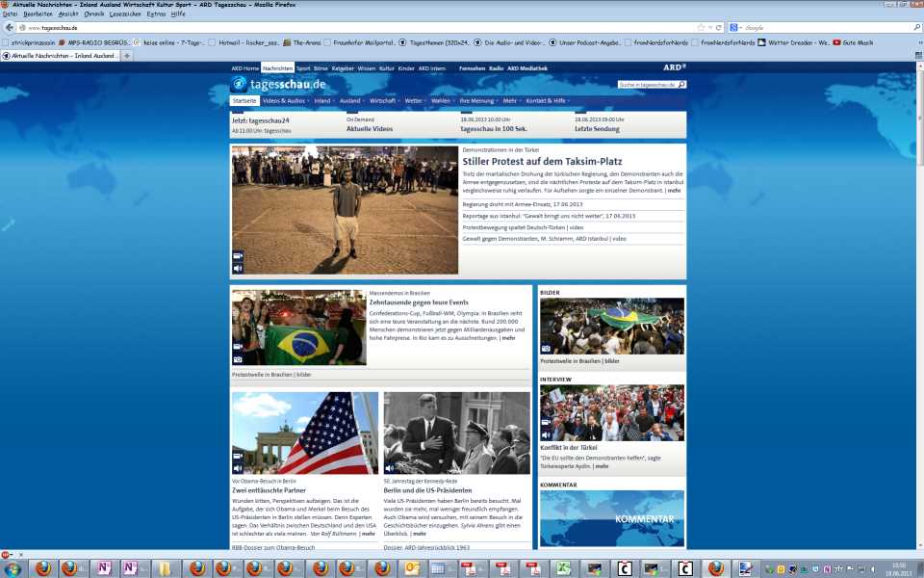The width and height of the screenshot is (924, 578).
Task: Open headline 'Stiller Protest auf dem Taksim-Platz'
Action: 542,161
